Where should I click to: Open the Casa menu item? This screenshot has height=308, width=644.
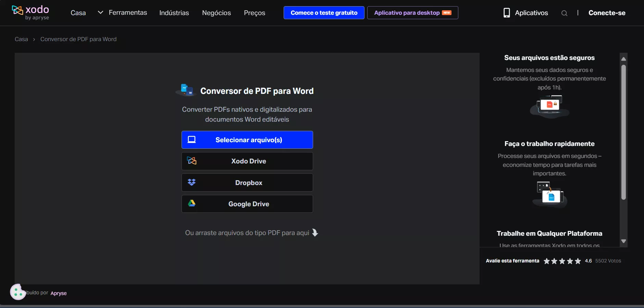[78, 13]
